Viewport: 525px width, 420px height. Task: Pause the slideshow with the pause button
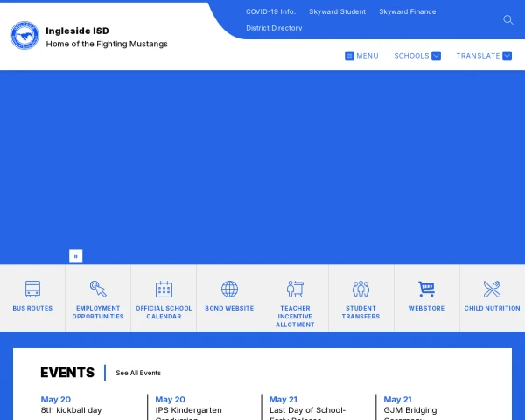point(75,256)
